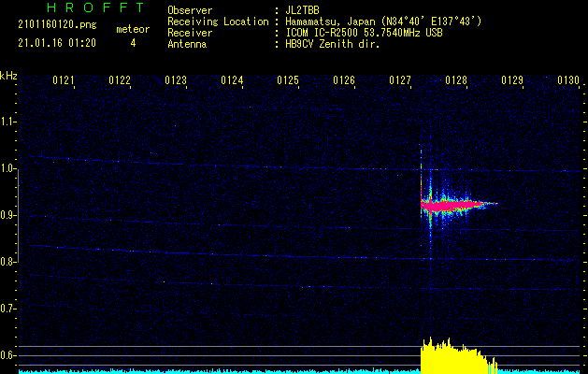This screenshot has width=588, height=374.
Task: Click the timestamp 21.01.16 01:20
Action: click(57, 43)
